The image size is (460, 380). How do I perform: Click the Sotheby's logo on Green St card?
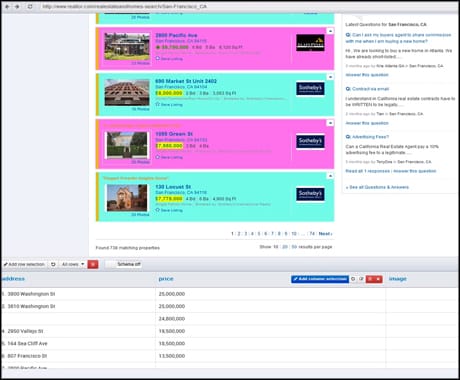point(310,142)
